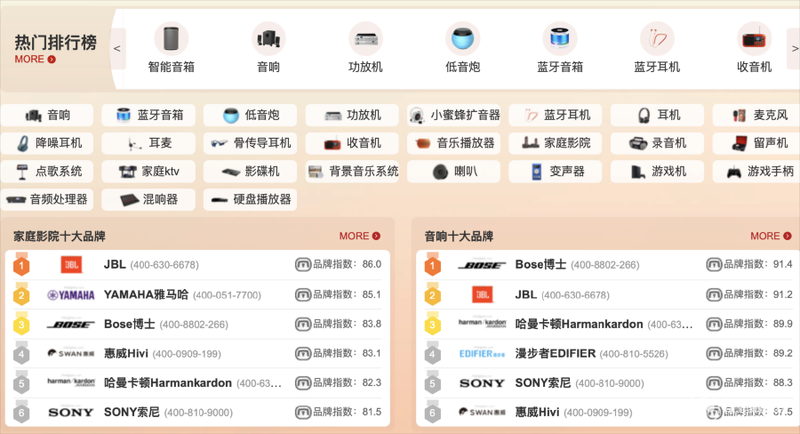Open the 降噪耳机 category button
This screenshot has width=800, height=434.
47,143
